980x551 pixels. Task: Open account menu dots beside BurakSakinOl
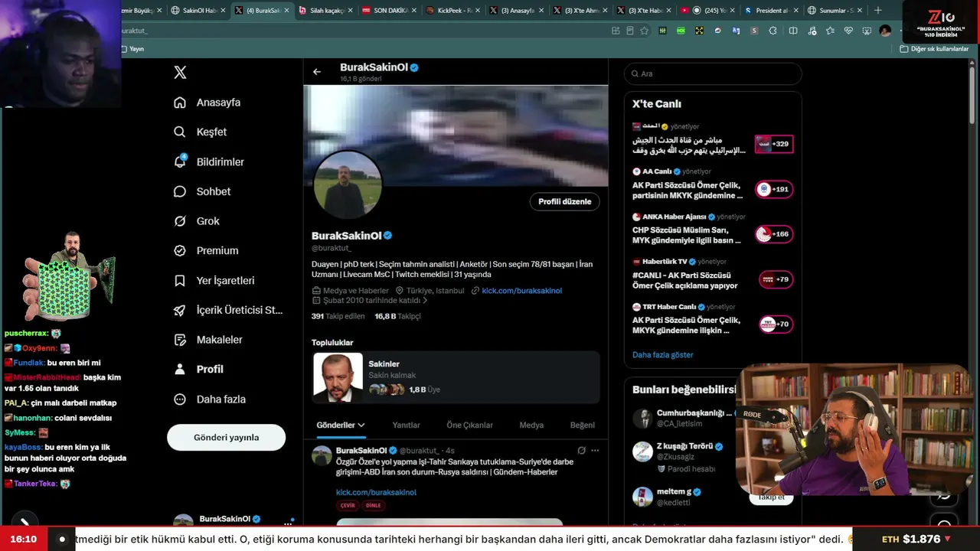(288, 523)
